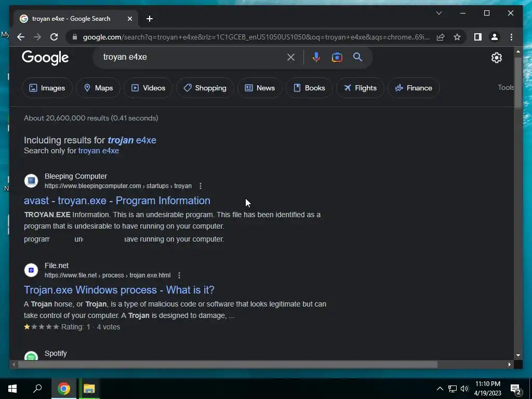Bookmark this page with the star

457,37
